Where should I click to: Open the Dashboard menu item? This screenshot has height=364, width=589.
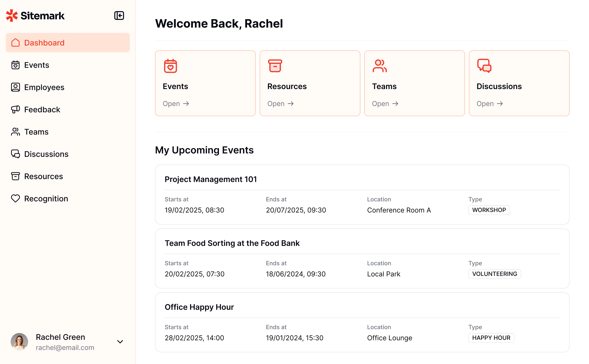click(x=44, y=43)
